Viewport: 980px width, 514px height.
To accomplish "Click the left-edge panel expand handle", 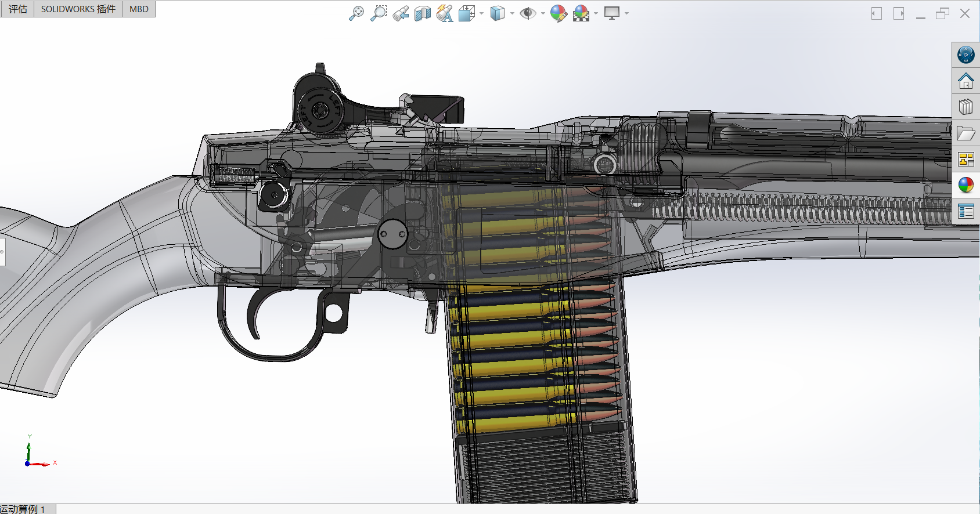I will (2, 252).
